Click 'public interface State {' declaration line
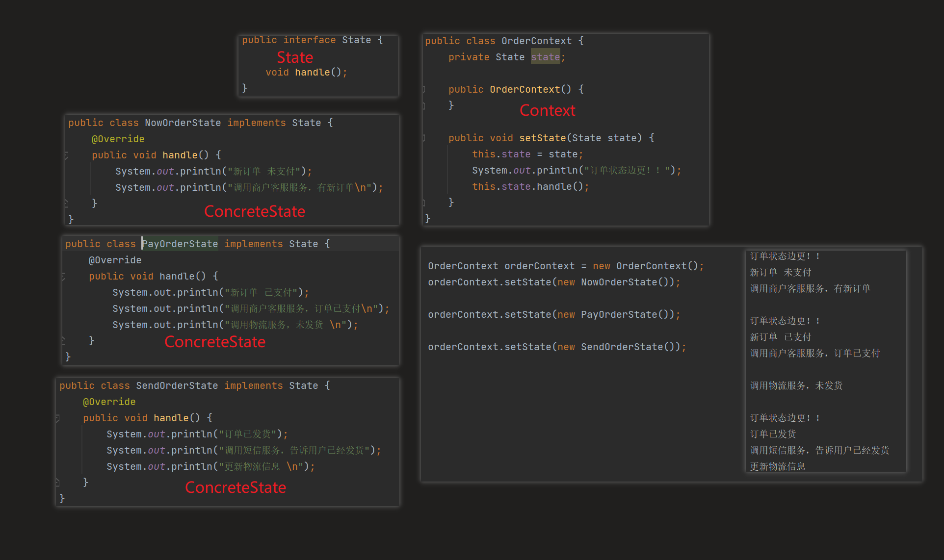Screen dimensions: 944x560 [x=313, y=40]
